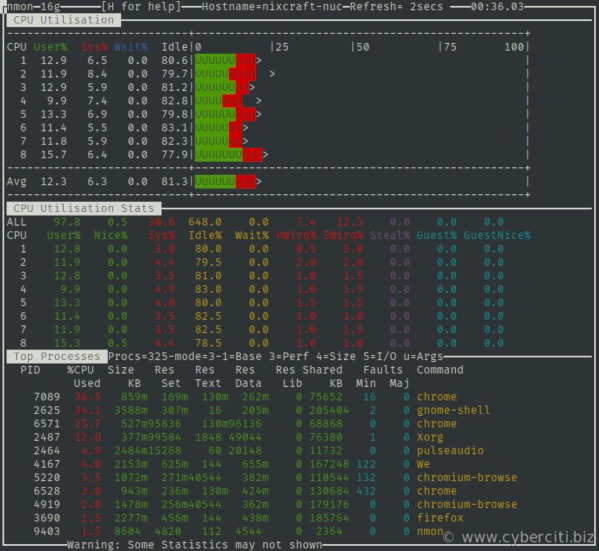The height and width of the screenshot is (551, 599).
Task: Click shared KB '205404' of gnome-shell
Action: [x=329, y=410]
